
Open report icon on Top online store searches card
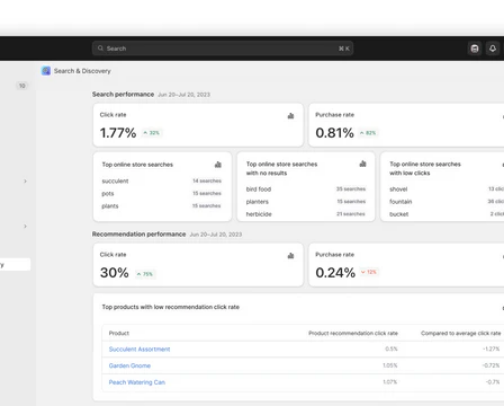[x=218, y=164]
